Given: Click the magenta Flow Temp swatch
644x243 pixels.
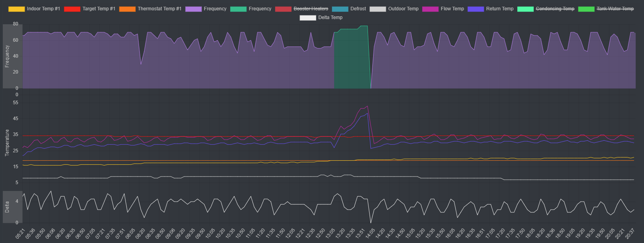Looking at the screenshot, I should point(430,9).
